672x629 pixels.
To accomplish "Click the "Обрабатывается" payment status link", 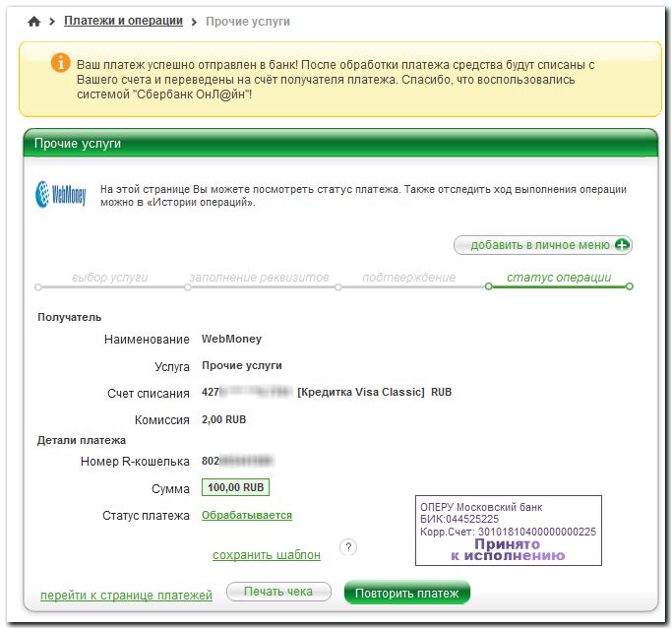I will click(x=247, y=515).
